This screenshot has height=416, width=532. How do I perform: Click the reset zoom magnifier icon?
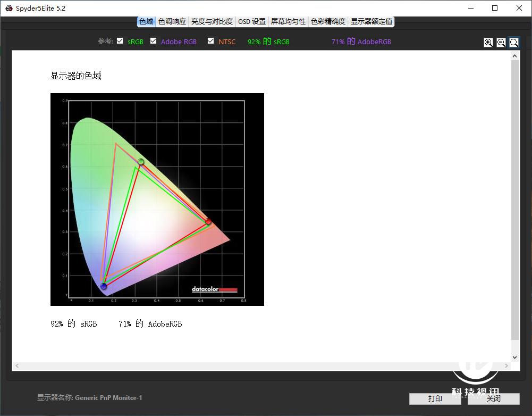[514, 43]
